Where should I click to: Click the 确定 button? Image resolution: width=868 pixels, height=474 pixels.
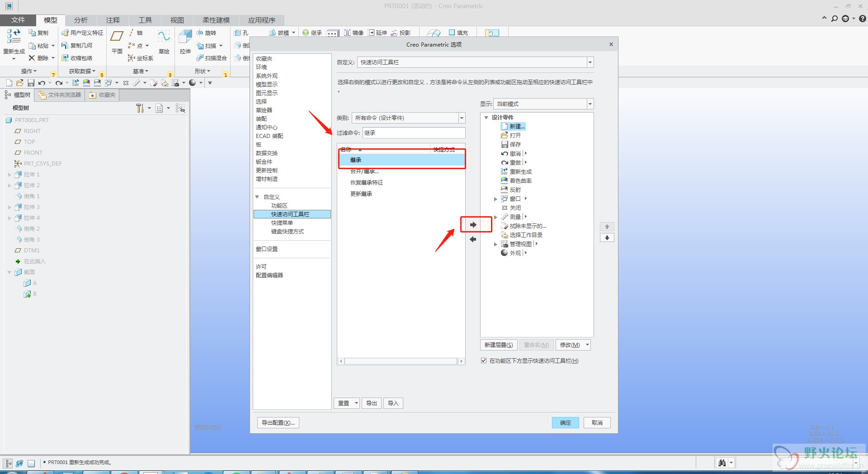[566, 422]
